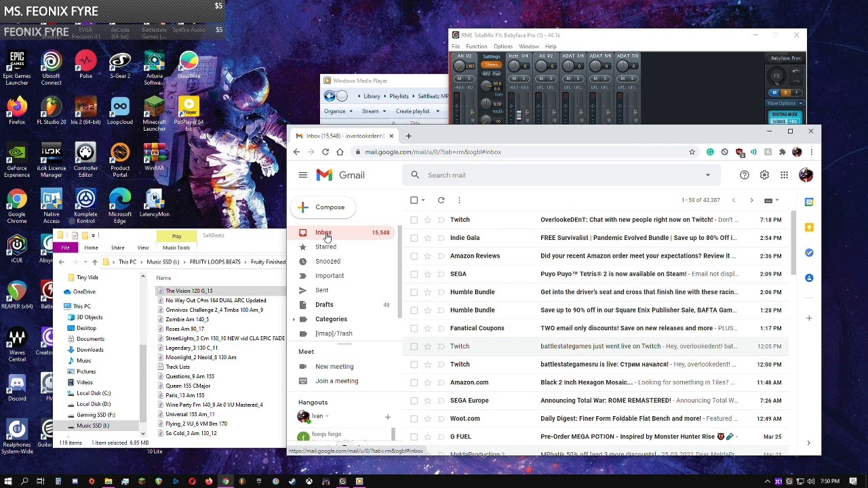The image size is (868, 488).
Task: Tick the checkbox for the Amazon Reviews email
Action: [414, 256]
